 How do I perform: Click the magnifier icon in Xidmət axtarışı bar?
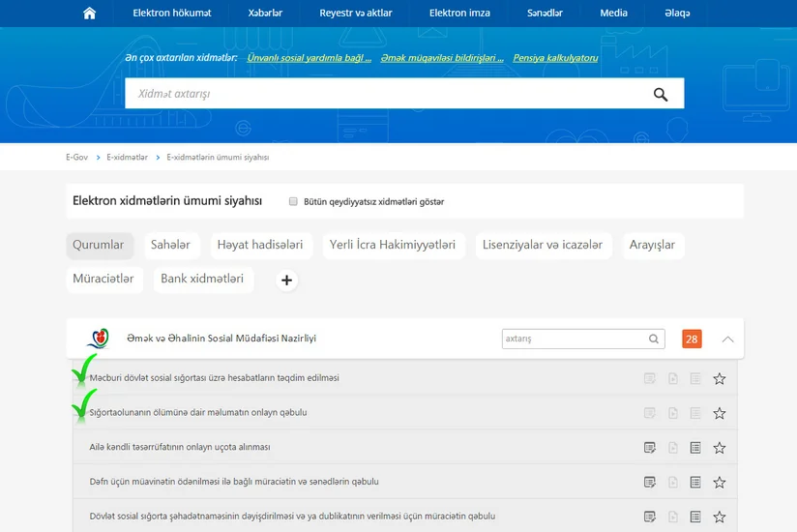coord(661,94)
